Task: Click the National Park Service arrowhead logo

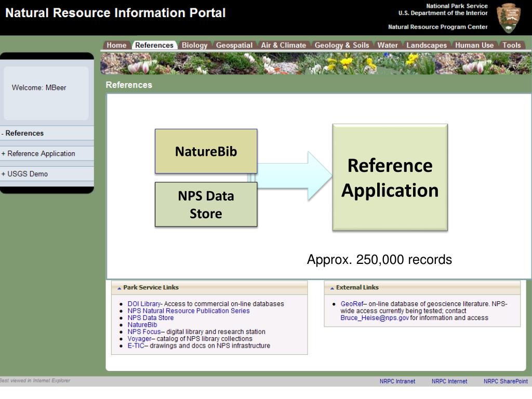Action: 508,18
